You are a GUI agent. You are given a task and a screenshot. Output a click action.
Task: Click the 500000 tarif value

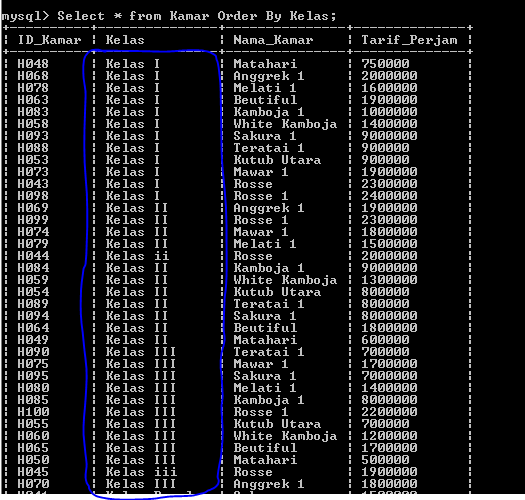tap(385, 460)
